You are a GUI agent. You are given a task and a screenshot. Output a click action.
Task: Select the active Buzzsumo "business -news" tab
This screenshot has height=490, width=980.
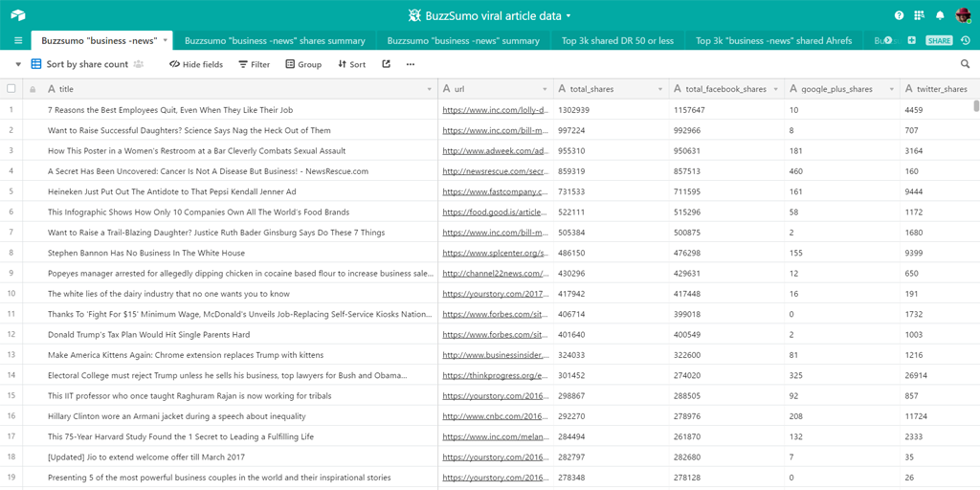click(x=100, y=40)
